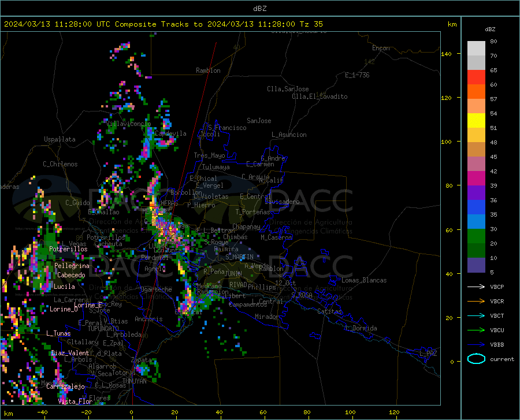Image resolution: width=520 pixels, height=420 pixels.
Task: Click the Carrizalejo place label
Action: click(x=66, y=386)
